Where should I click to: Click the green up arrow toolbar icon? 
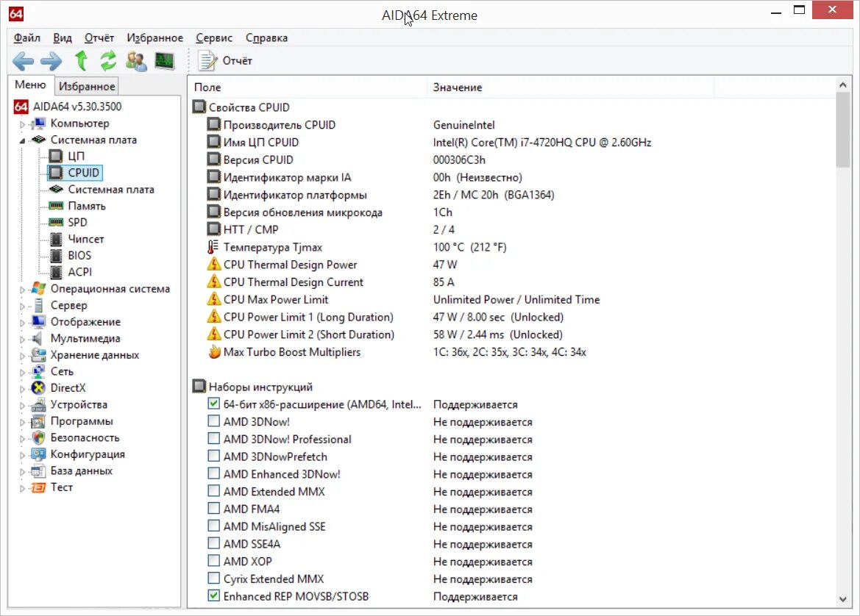tap(81, 60)
